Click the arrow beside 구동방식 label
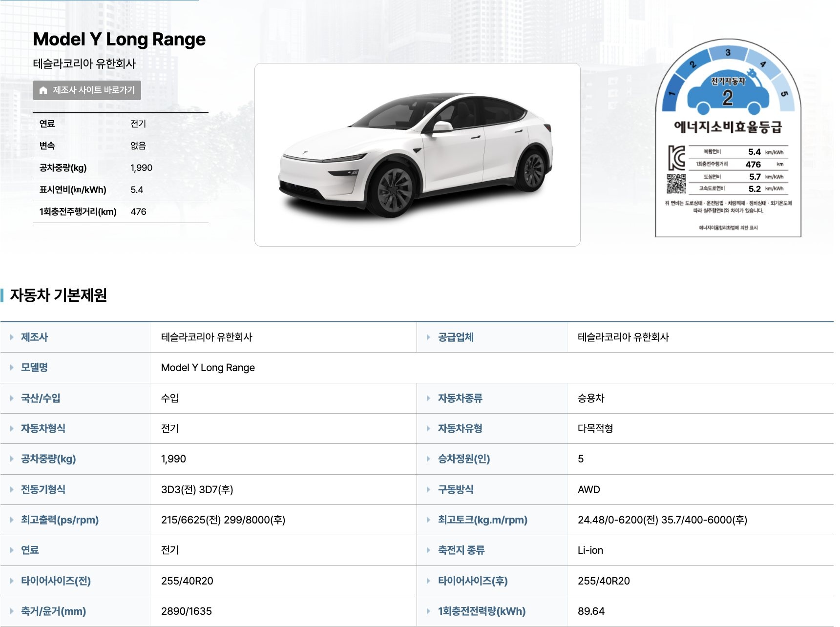Image resolution: width=840 pixels, height=627 pixels. (x=428, y=489)
